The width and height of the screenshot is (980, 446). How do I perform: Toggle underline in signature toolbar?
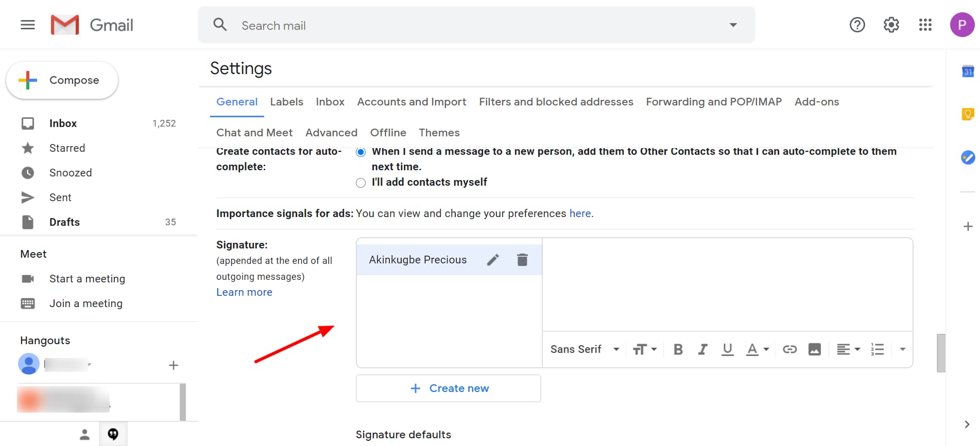[x=727, y=350]
